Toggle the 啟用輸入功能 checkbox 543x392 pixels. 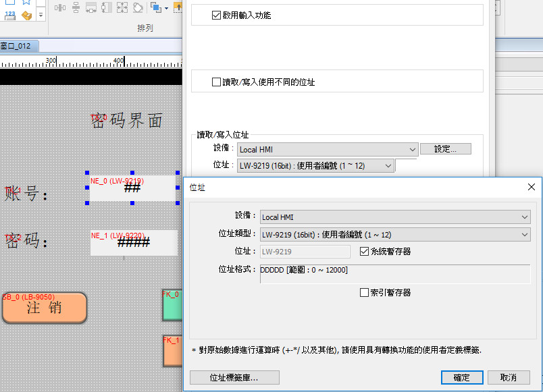coord(217,15)
